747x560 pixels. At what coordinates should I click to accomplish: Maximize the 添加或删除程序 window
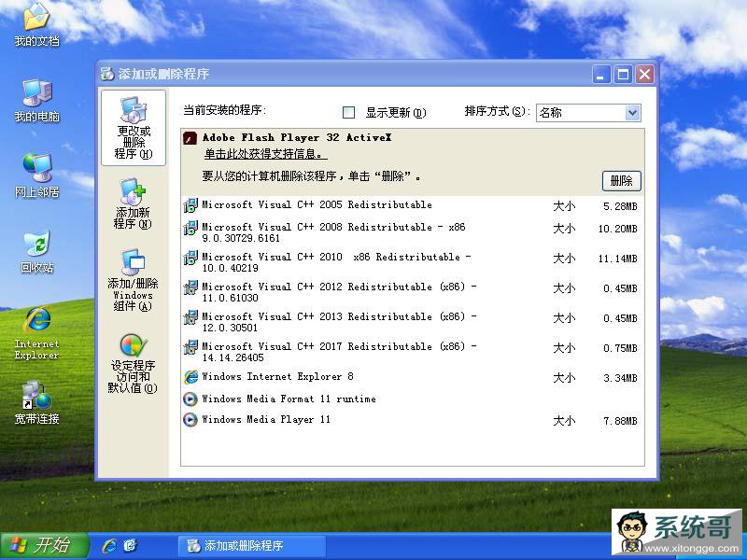pyautogui.click(x=623, y=75)
